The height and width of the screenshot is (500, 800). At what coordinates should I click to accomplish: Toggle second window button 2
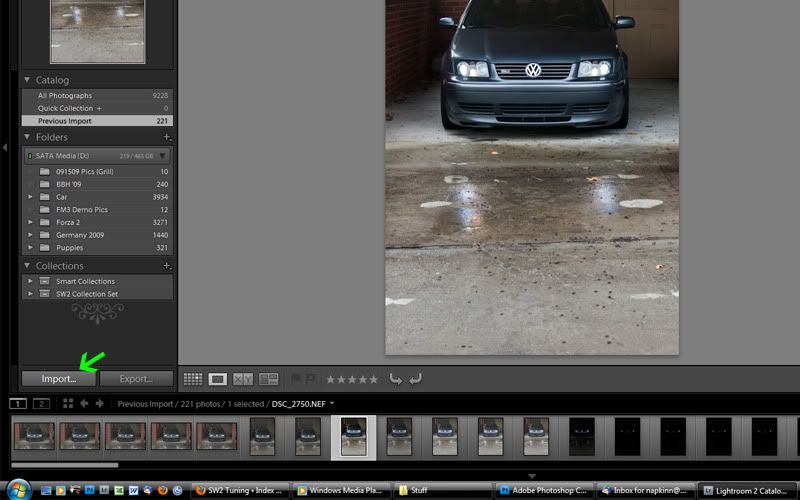[x=41, y=404]
